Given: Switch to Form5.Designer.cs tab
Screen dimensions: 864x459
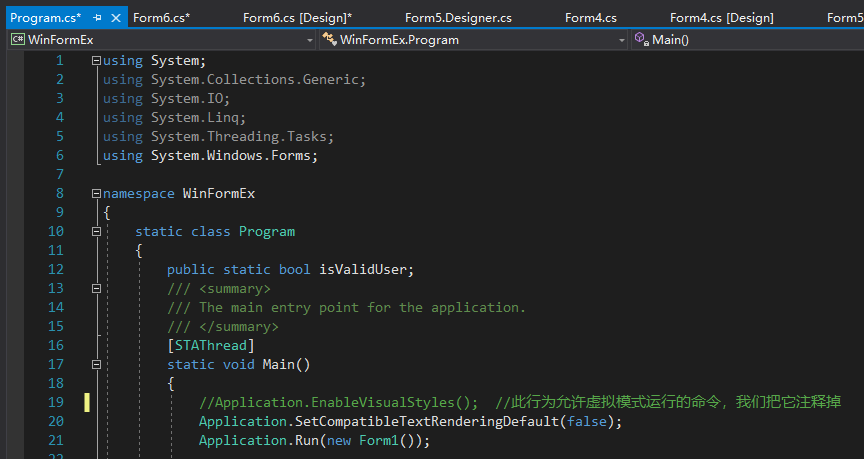Looking at the screenshot, I should [x=458, y=18].
